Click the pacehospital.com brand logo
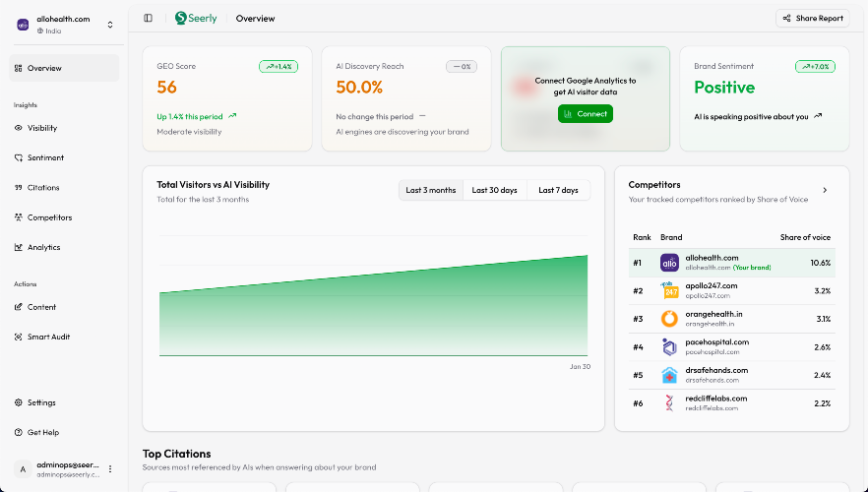The width and height of the screenshot is (868, 492). [x=669, y=347]
